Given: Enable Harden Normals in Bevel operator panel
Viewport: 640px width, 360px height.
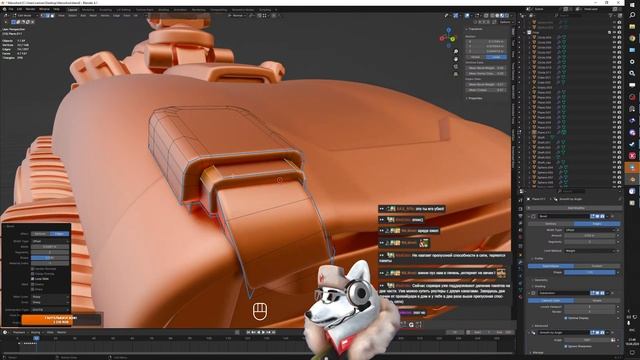Looking at the screenshot, I should click(33, 269).
